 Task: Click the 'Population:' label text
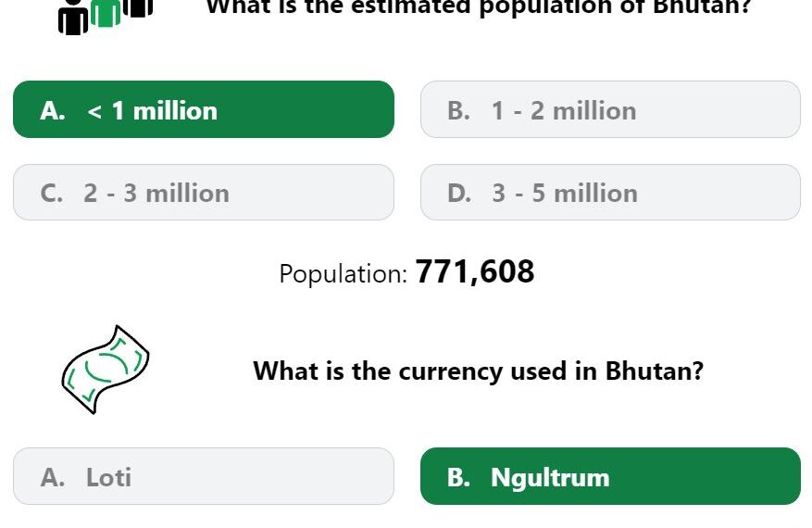point(344,273)
